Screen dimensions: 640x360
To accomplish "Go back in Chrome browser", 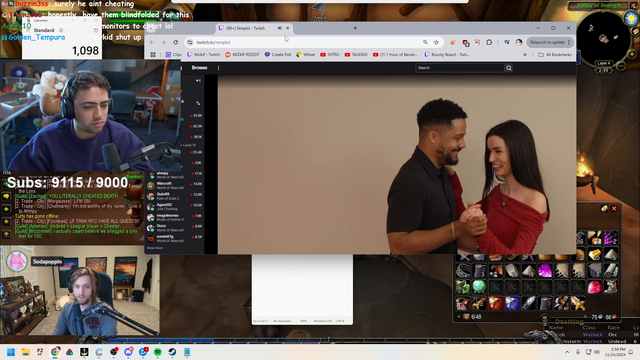I will [x=152, y=42].
